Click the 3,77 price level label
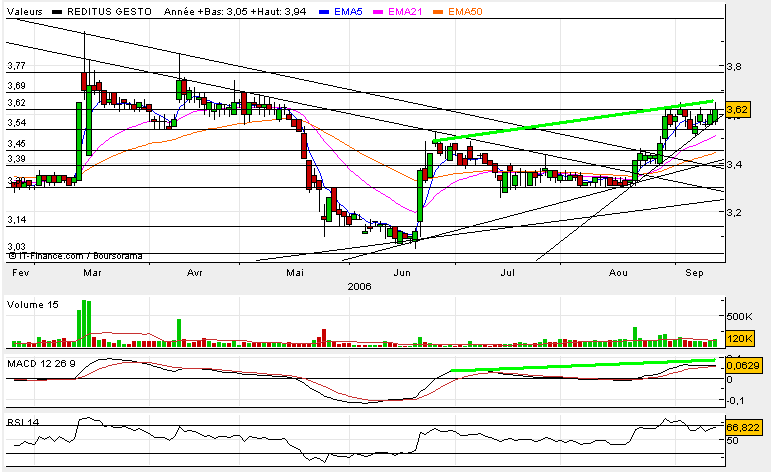This screenshot has width=772, height=472. pos(16,65)
